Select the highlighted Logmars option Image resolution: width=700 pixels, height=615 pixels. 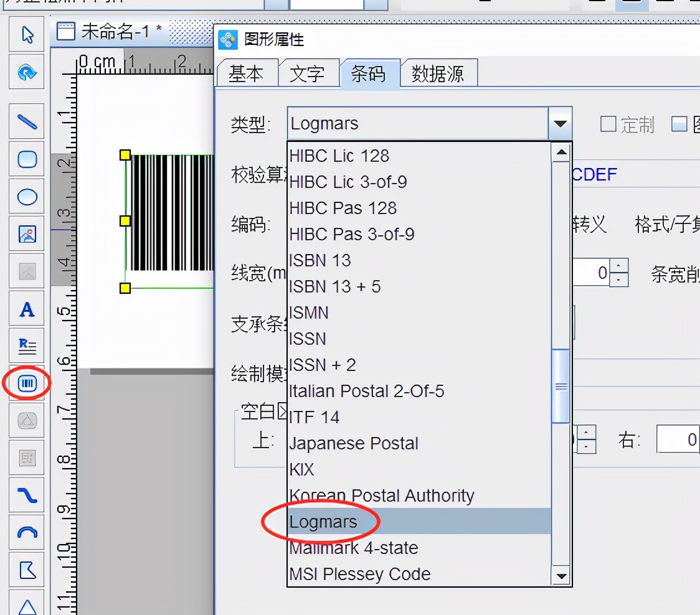click(x=419, y=521)
